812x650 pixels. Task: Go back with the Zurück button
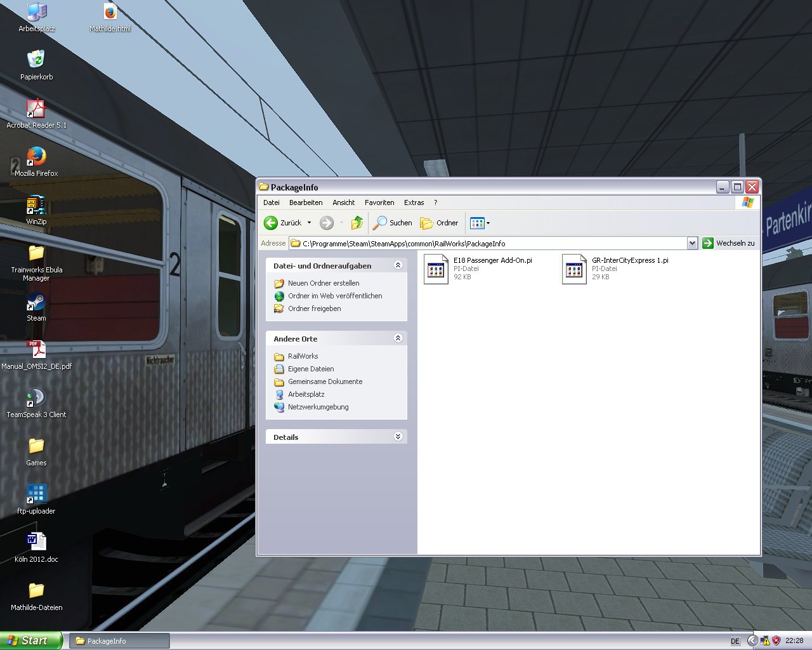282,223
